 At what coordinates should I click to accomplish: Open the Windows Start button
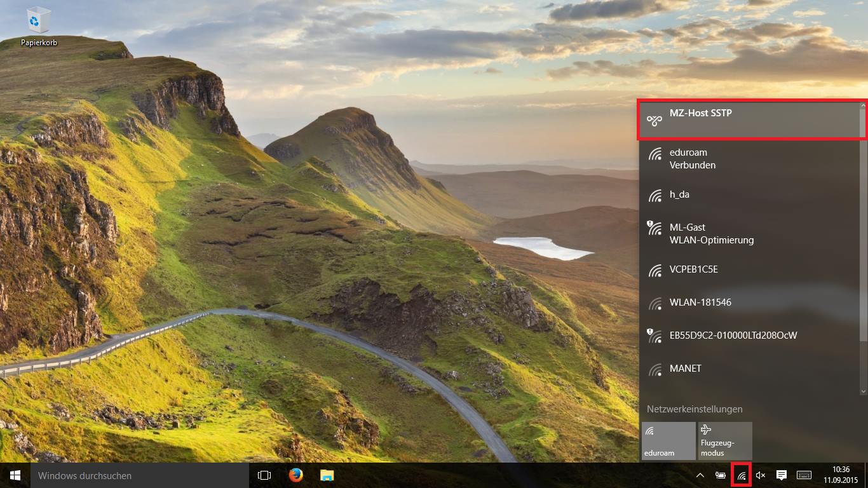tap(15, 475)
